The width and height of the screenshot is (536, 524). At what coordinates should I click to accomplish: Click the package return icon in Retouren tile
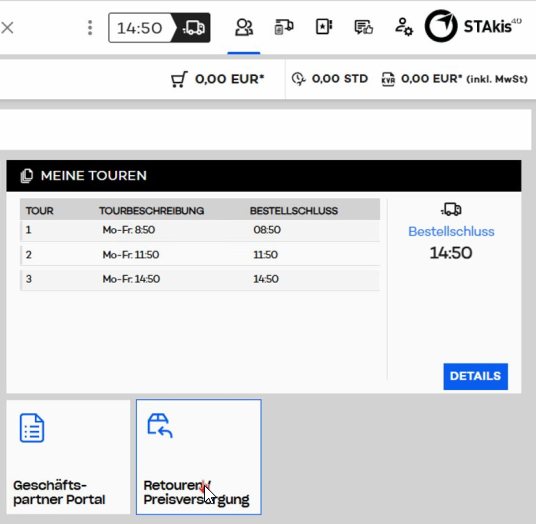(x=160, y=426)
